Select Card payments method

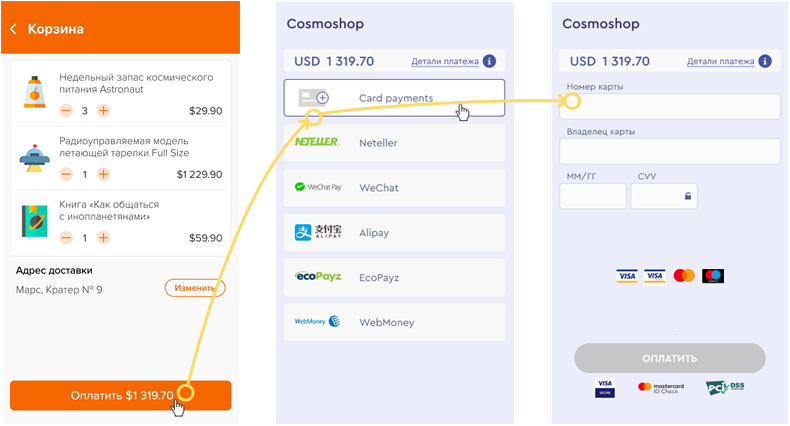pos(394,98)
